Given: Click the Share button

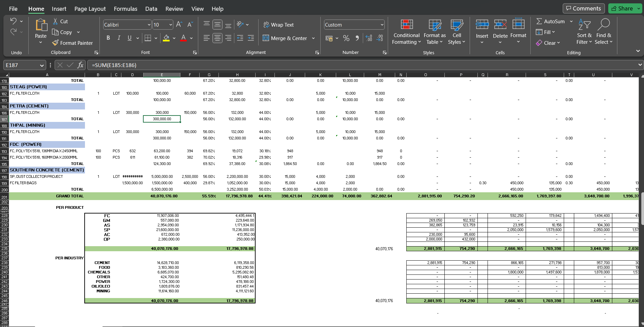Looking at the screenshot, I should pos(622,8).
